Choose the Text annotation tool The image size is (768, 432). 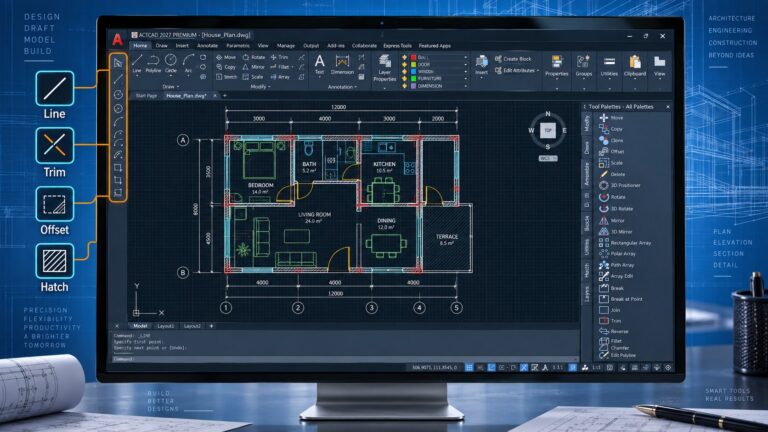click(319, 65)
